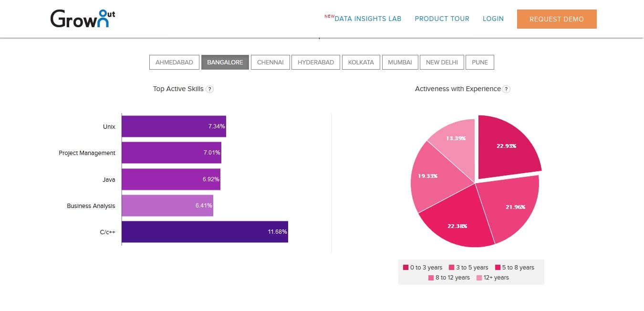Open the Login link
The width and height of the screenshot is (644, 311).
[493, 19]
